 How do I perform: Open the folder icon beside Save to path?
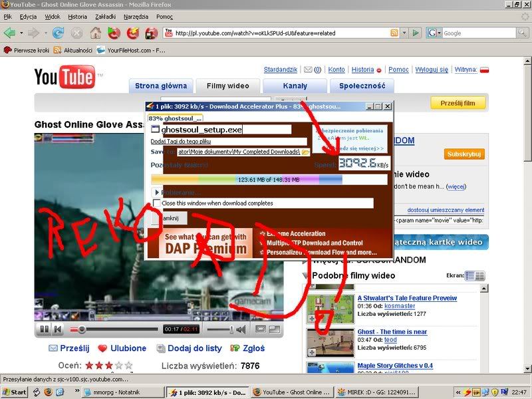(305, 152)
